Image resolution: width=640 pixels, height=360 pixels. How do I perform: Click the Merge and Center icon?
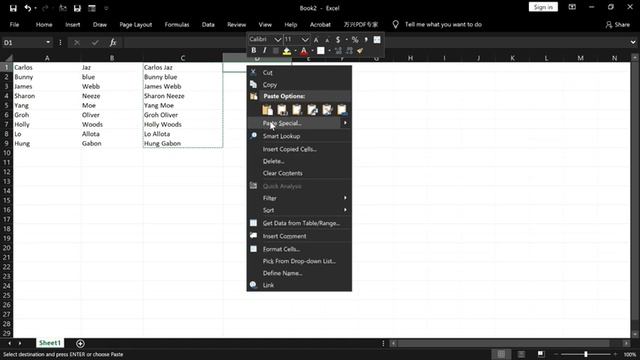(x=377, y=40)
